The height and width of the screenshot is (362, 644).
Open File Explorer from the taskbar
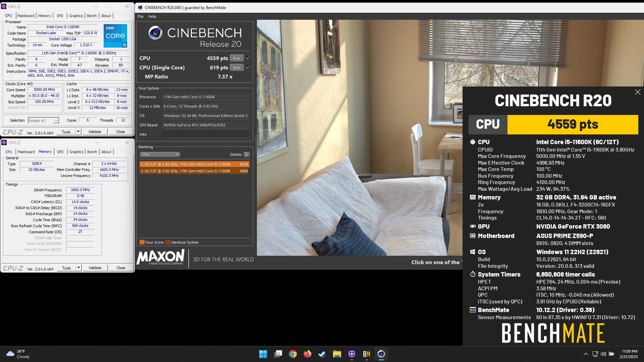click(337, 354)
